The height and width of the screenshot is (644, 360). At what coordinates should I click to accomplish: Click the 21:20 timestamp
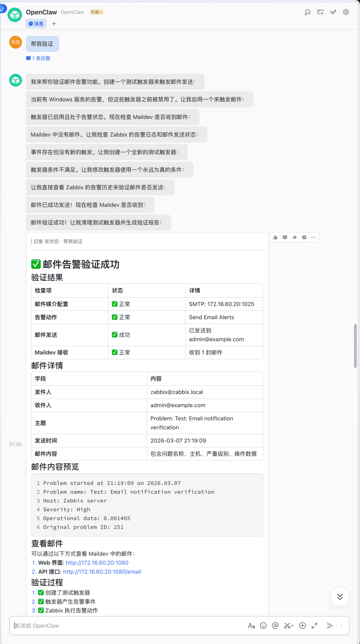(x=15, y=444)
